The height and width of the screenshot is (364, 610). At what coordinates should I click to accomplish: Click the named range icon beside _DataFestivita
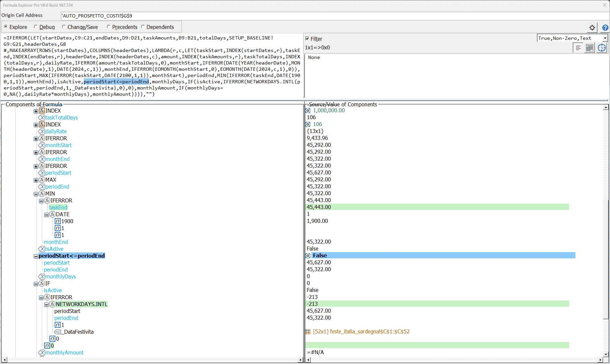[x=58, y=332]
